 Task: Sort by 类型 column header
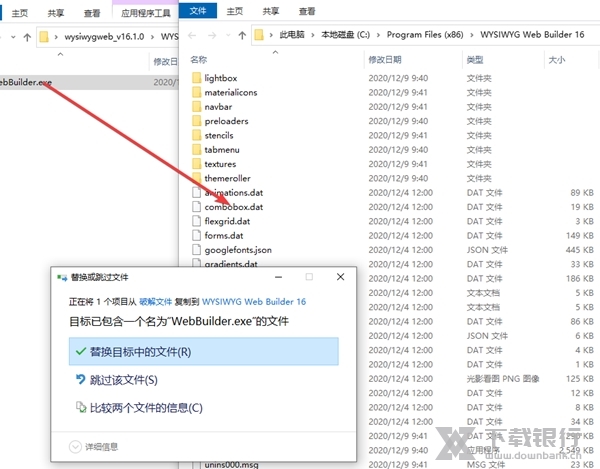pos(475,60)
